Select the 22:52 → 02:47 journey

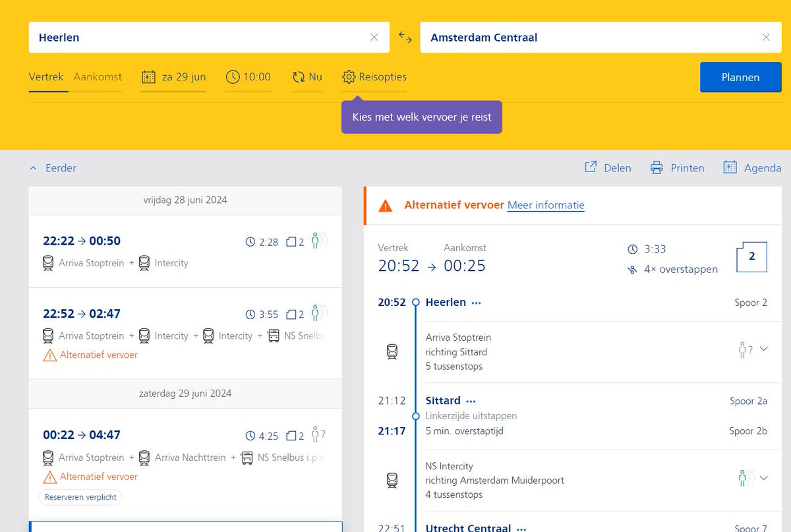tap(185, 334)
